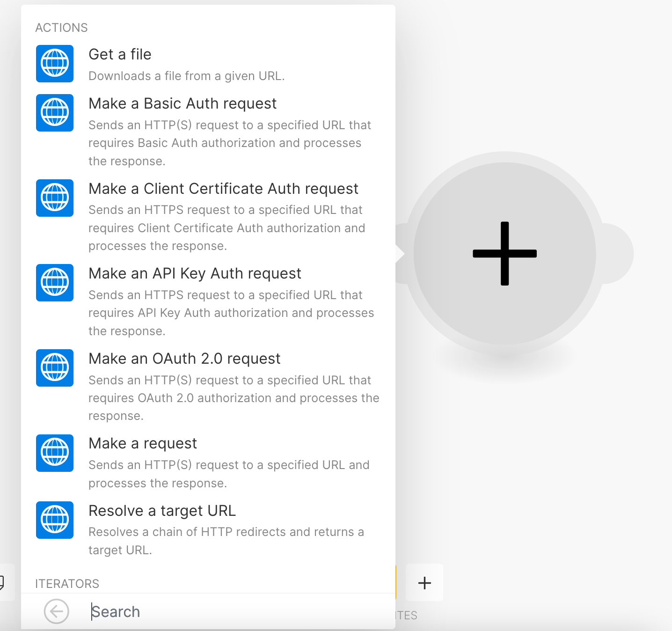The height and width of the screenshot is (631, 672).
Task: Click the Resolve a target URL globe icon
Action: pyautogui.click(x=55, y=520)
